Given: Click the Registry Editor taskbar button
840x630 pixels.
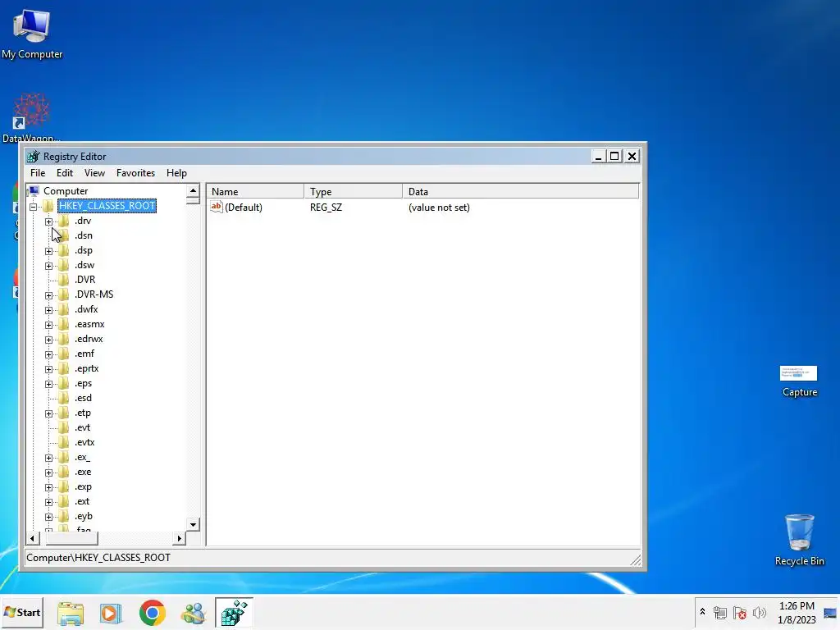Looking at the screenshot, I should pos(234,613).
